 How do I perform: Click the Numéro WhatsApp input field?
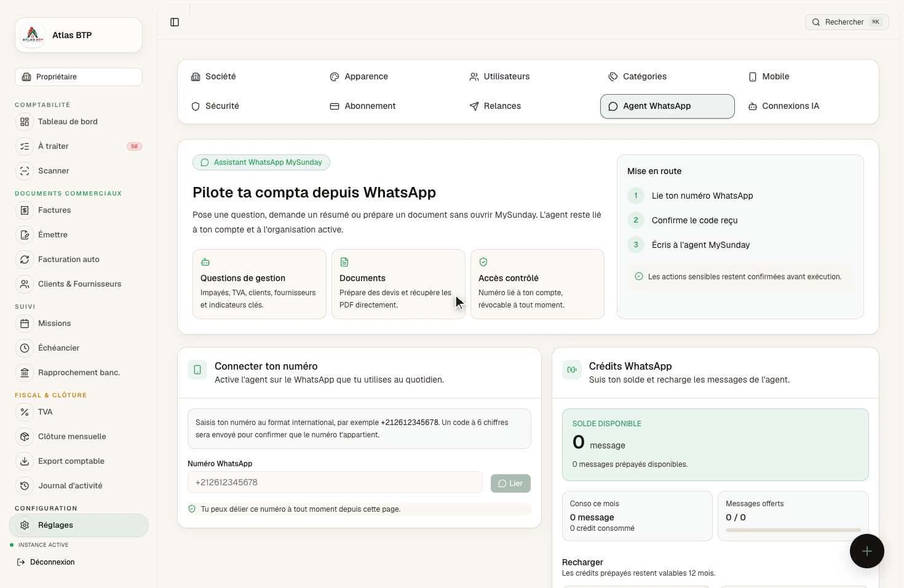click(335, 482)
